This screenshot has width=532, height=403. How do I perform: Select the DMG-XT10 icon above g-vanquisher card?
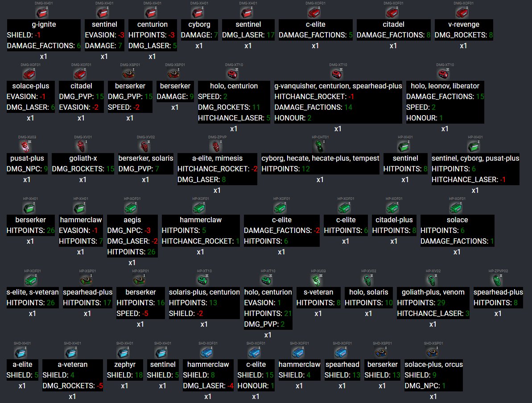click(x=338, y=74)
